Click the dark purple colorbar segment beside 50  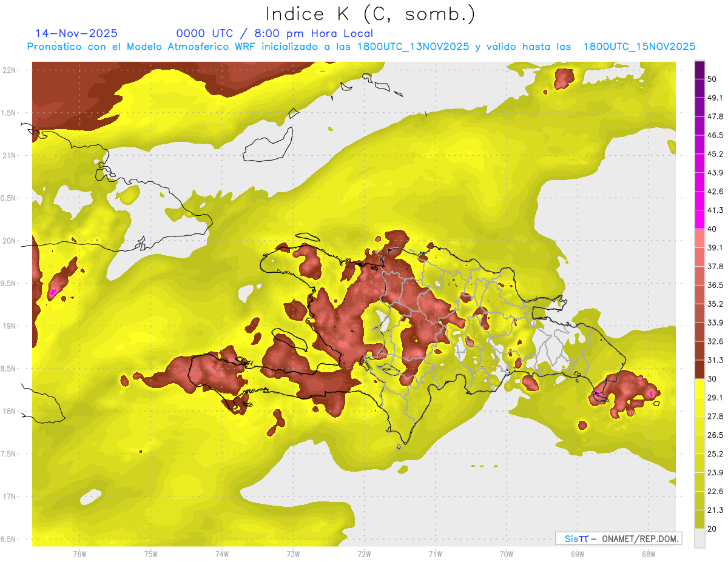[699, 70]
